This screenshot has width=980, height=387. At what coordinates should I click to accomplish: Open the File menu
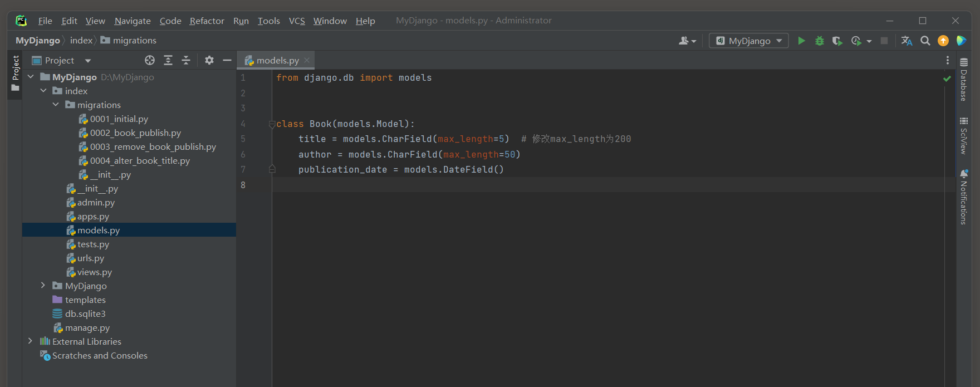click(x=45, y=21)
